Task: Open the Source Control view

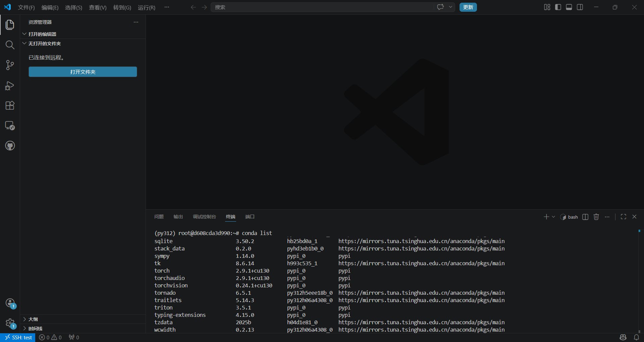Action: click(x=10, y=65)
